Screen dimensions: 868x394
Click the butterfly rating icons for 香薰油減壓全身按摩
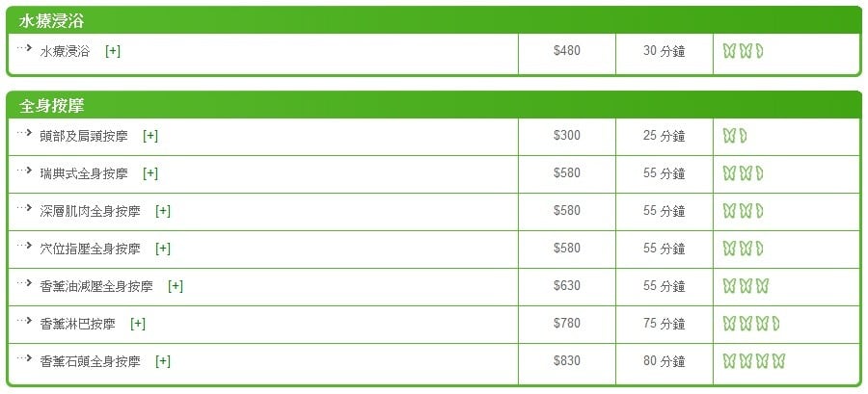[x=746, y=286]
